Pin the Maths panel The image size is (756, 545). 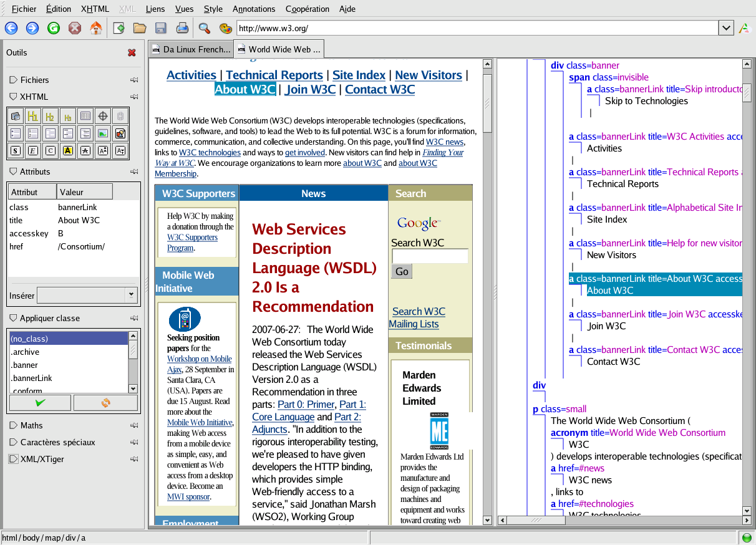[133, 425]
